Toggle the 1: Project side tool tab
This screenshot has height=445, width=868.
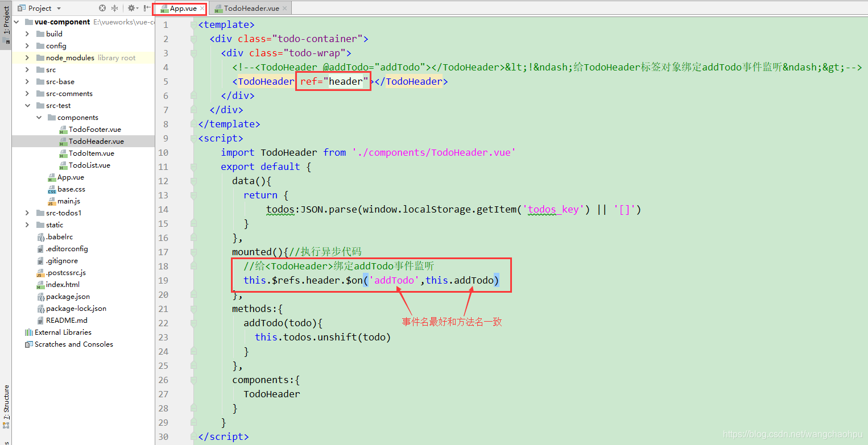(6, 24)
